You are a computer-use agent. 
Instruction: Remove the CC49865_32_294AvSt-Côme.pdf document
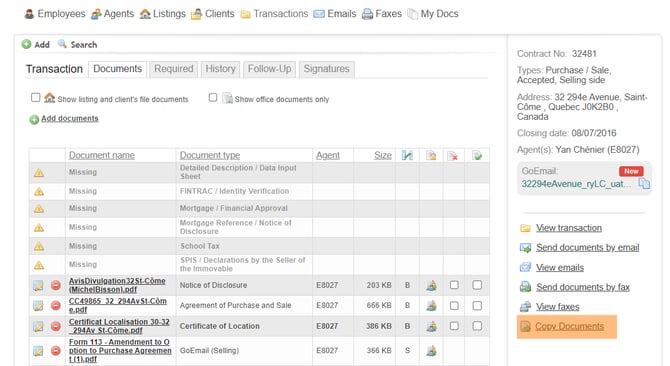(x=56, y=305)
